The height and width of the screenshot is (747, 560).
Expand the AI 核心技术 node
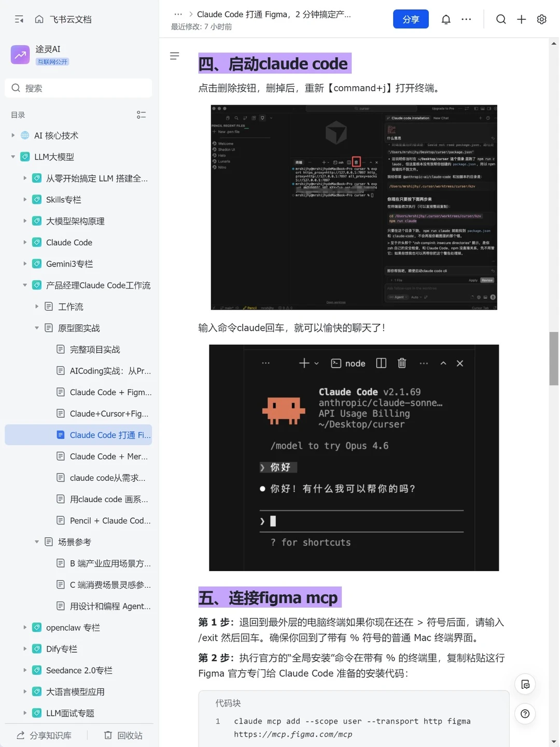tap(13, 135)
